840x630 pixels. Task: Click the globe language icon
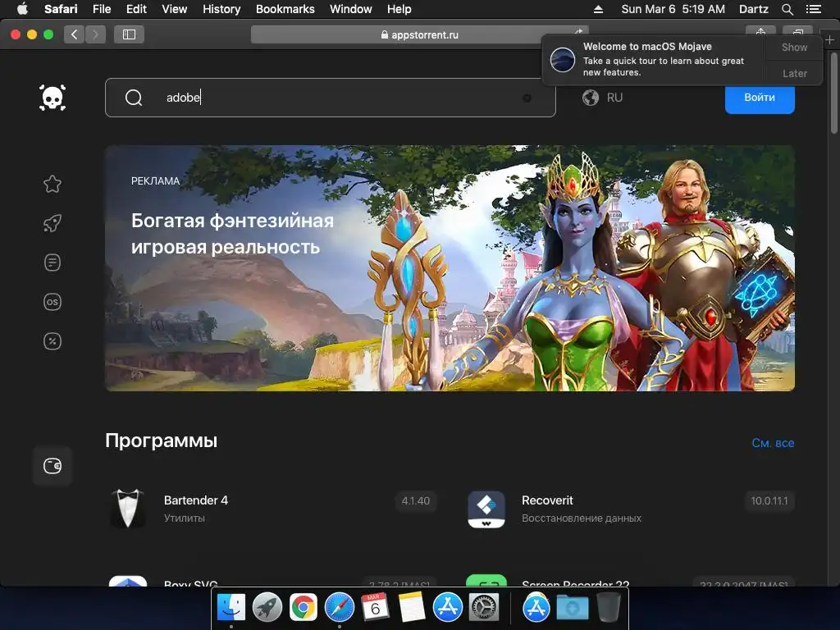pyautogui.click(x=591, y=98)
